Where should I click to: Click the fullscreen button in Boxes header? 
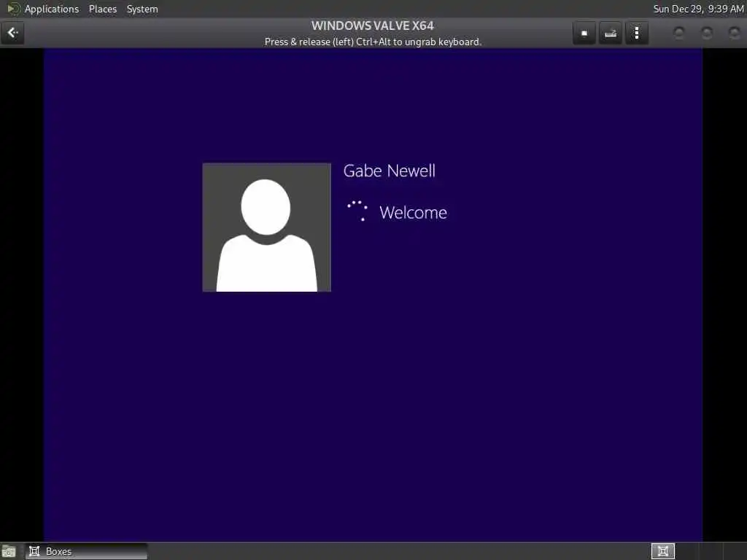pos(584,33)
